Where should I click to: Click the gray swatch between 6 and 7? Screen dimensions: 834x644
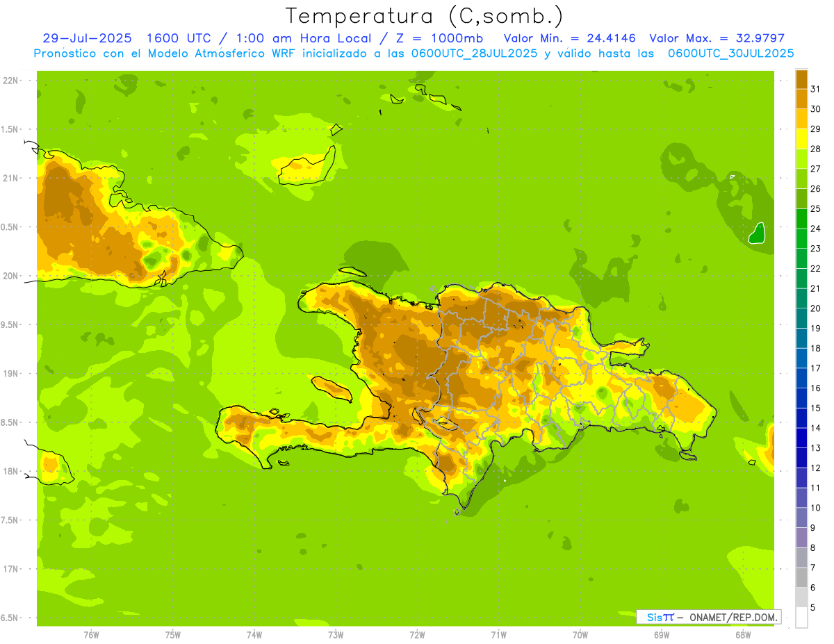801,577
